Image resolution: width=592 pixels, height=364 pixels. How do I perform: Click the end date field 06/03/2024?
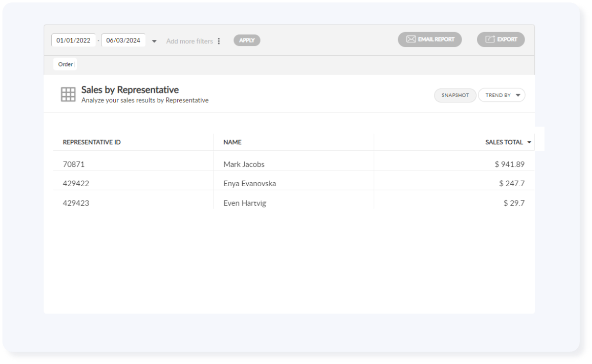pos(123,40)
